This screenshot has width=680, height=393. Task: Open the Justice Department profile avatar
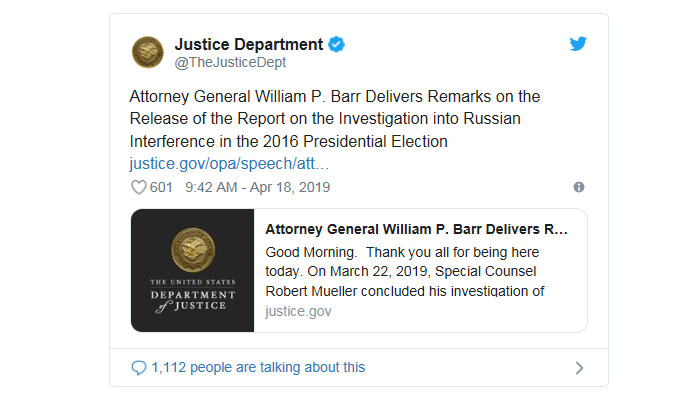click(147, 52)
